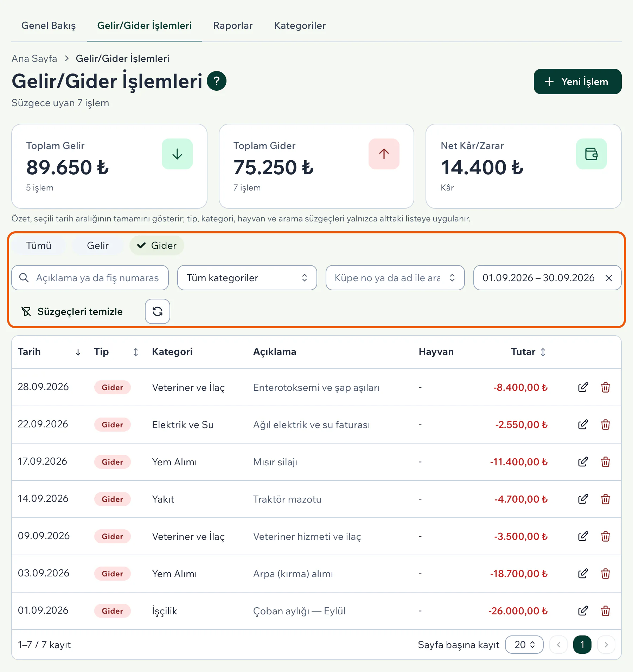Click the Toplam Gider 75.250 ₺ value

[x=273, y=167]
